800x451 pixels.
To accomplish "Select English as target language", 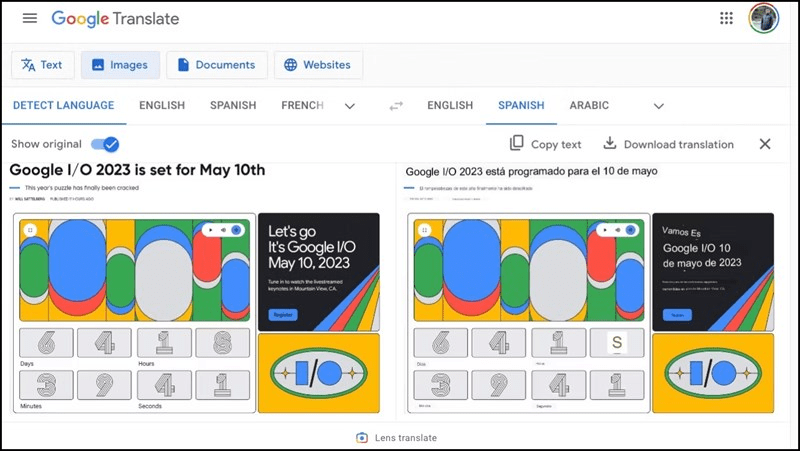I will coord(449,106).
